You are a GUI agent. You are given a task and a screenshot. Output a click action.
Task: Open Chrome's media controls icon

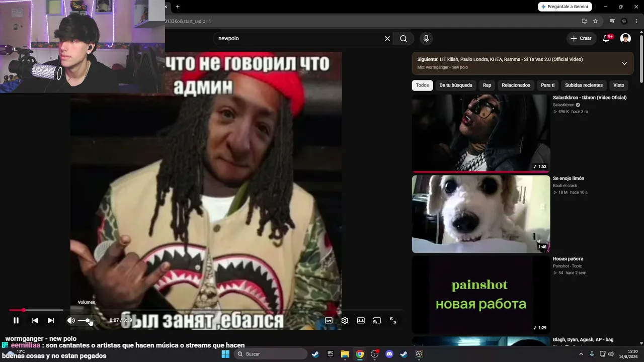pyautogui.click(x=612, y=21)
